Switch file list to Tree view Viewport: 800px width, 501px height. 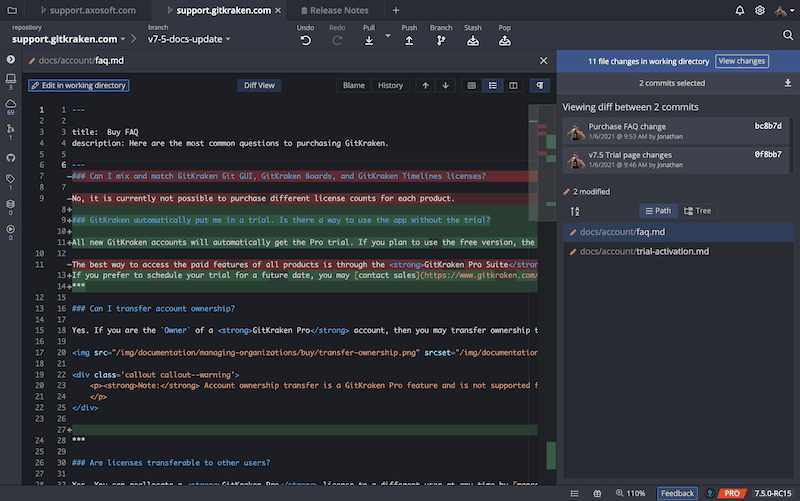click(697, 211)
